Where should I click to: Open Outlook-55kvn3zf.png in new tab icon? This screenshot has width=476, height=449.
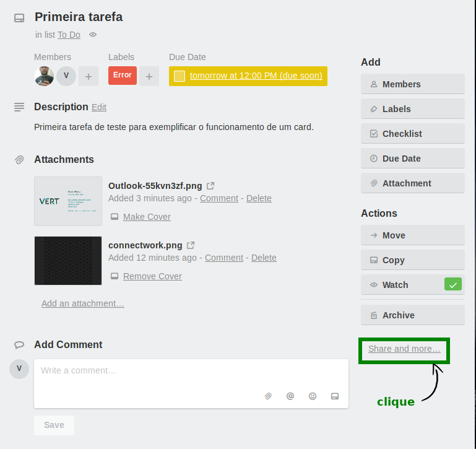pyautogui.click(x=210, y=186)
